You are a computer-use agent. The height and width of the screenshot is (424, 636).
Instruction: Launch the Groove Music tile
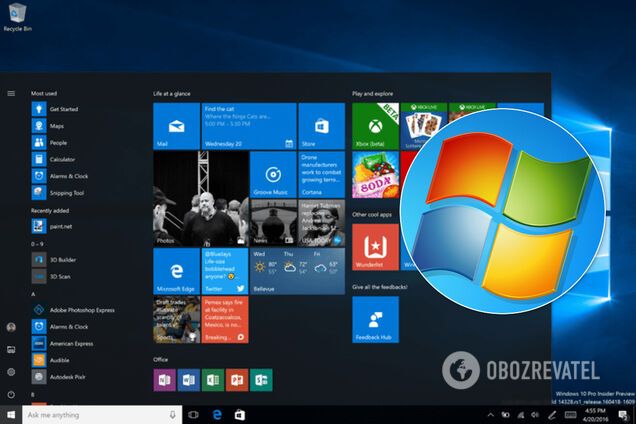pyautogui.click(x=273, y=174)
